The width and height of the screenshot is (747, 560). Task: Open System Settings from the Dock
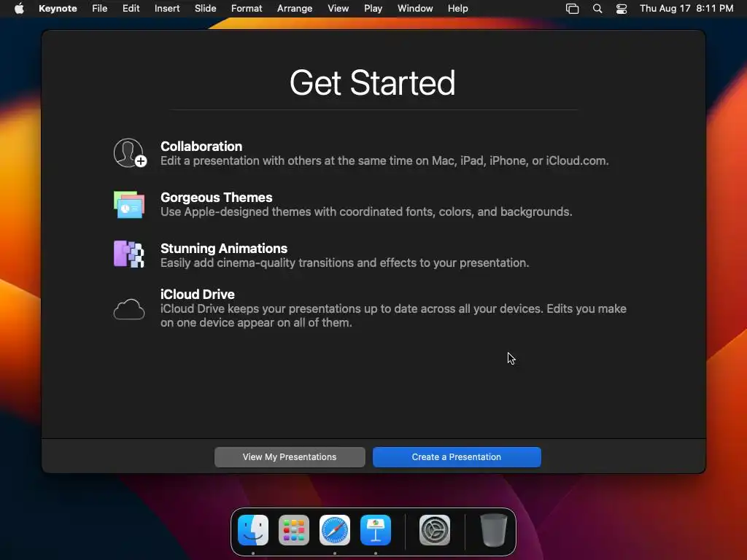pos(435,530)
